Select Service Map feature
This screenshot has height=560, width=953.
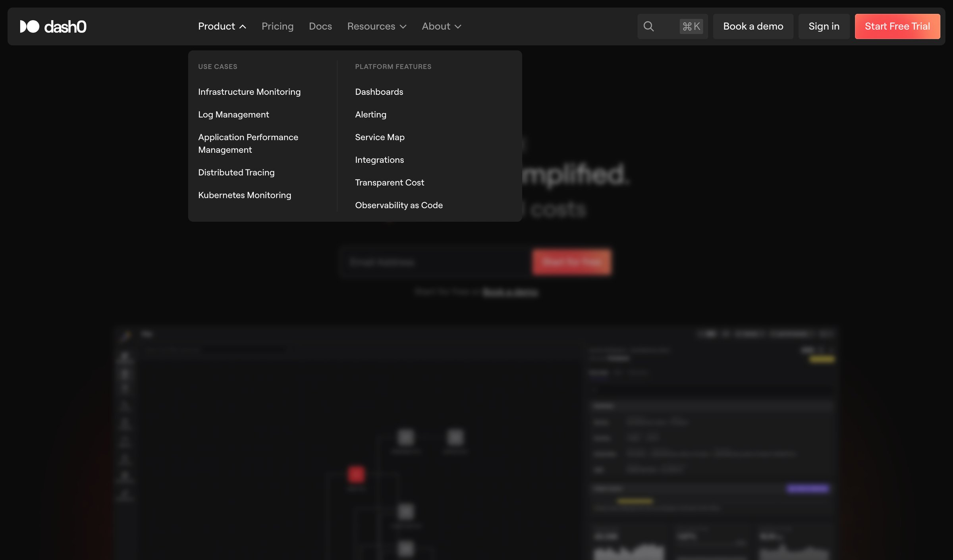tap(380, 137)
